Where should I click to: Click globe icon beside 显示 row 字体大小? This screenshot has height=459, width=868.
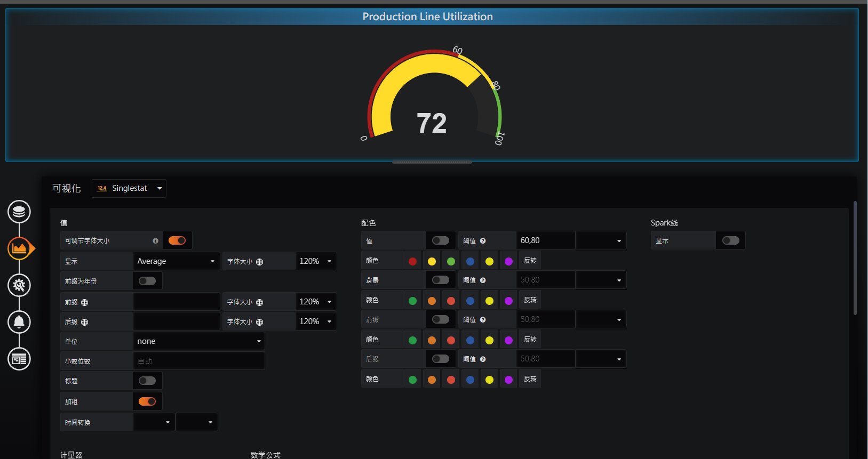259,262
